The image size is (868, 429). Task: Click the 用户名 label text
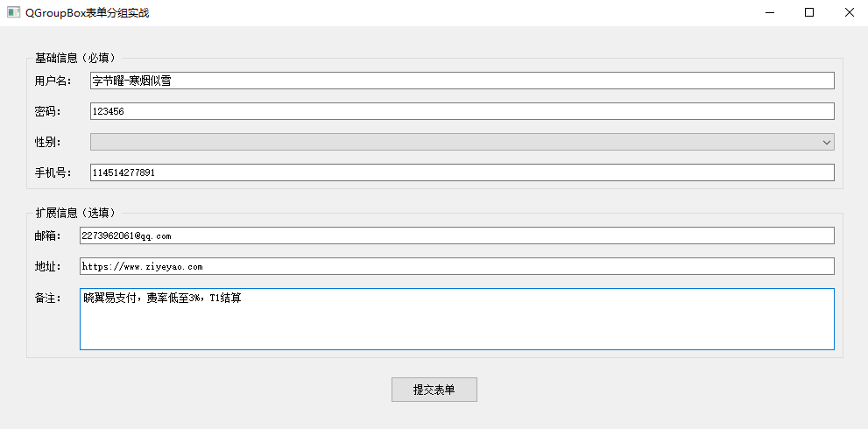[x=53, y=81]
